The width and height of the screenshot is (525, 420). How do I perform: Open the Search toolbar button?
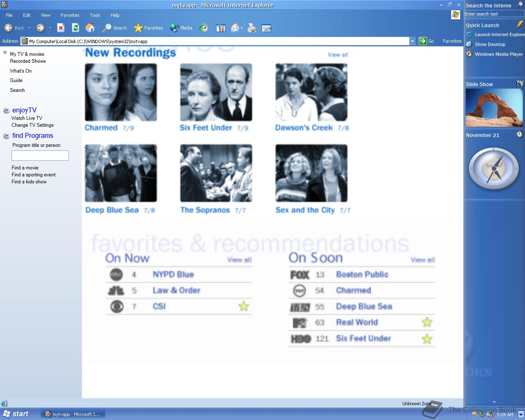[x=115, y=28]
